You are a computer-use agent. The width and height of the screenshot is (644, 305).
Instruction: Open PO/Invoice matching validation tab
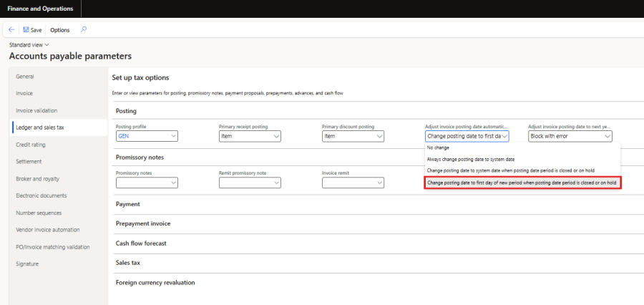click(52, 247)
